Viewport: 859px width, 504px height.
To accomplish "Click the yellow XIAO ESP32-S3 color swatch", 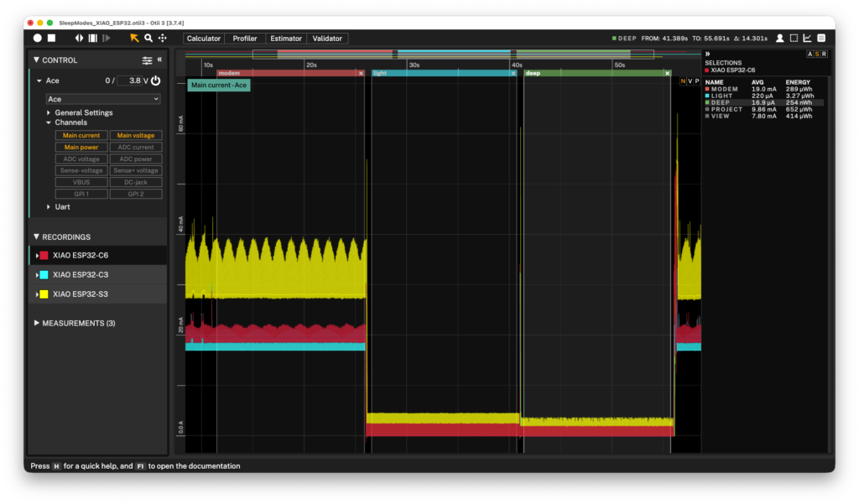I will tap(44, 294).
